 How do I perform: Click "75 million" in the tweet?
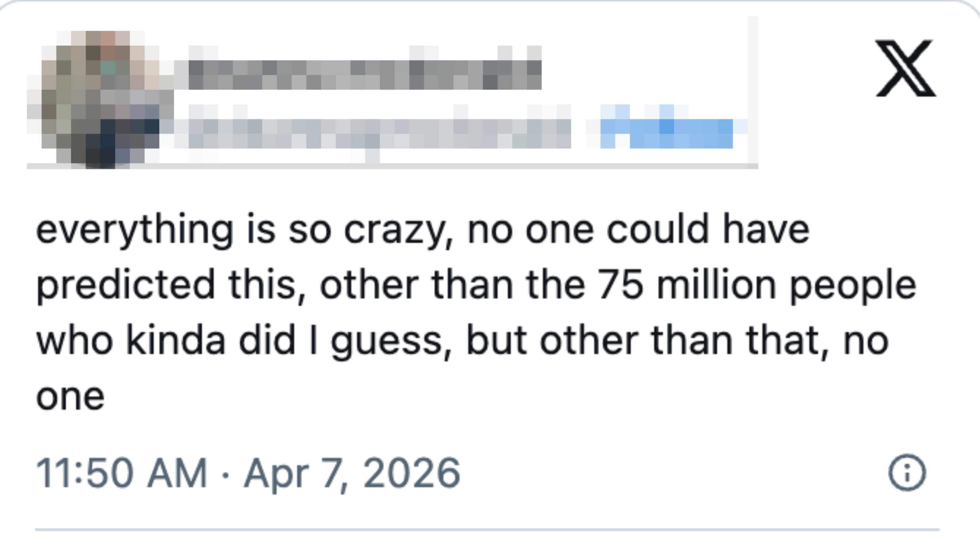click(x=686, y=285)
